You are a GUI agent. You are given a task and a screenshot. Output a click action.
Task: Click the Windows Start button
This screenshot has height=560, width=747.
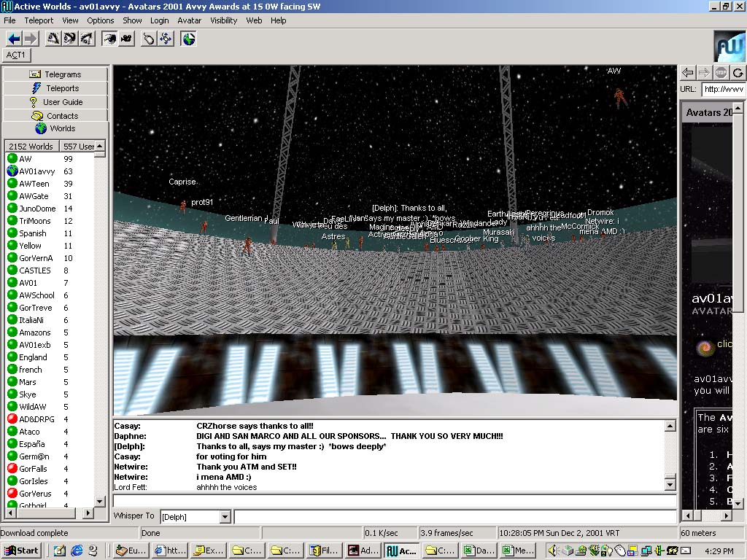[x=21, y=551]
